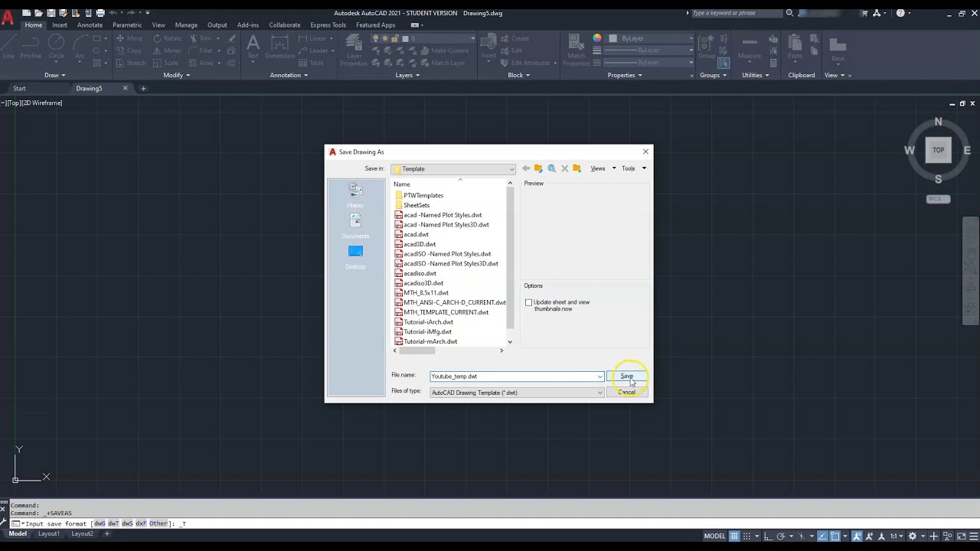
Task: Click Up one level folder icon
Action: [538, 168]
